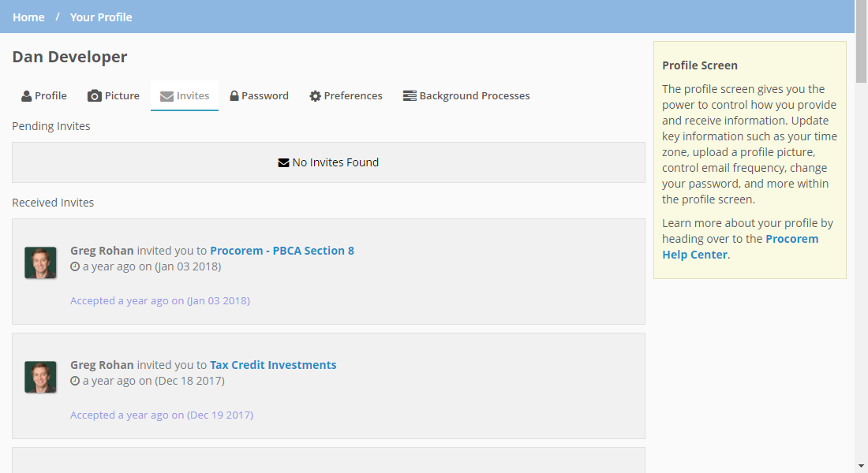Image resolution: width=868 pixels, height=473 pixels.
Task: Open the Profile tab
Action: [x=44, y=95]
